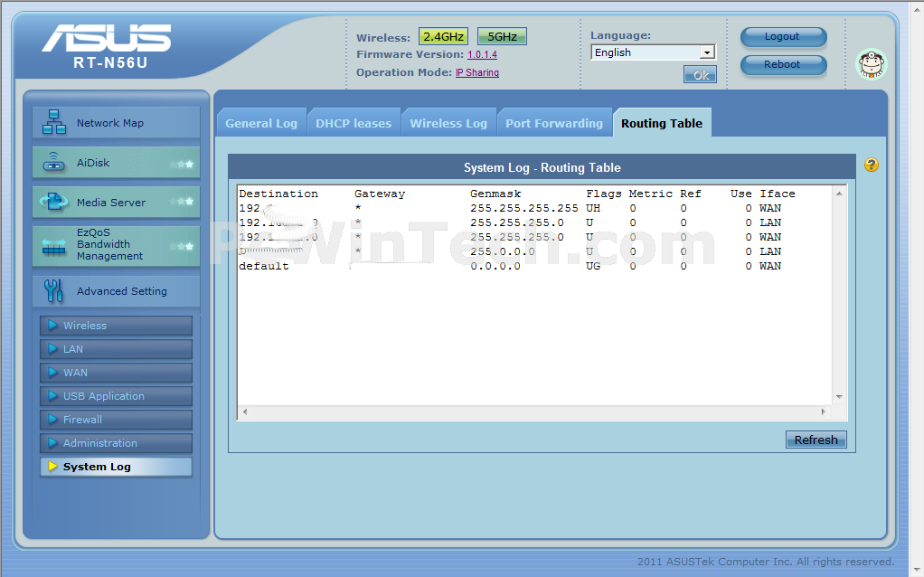Click scroll down arrow of routing table
Image resolution: width=924 pixels, height=577 pixels.
(x=839, y=397)
